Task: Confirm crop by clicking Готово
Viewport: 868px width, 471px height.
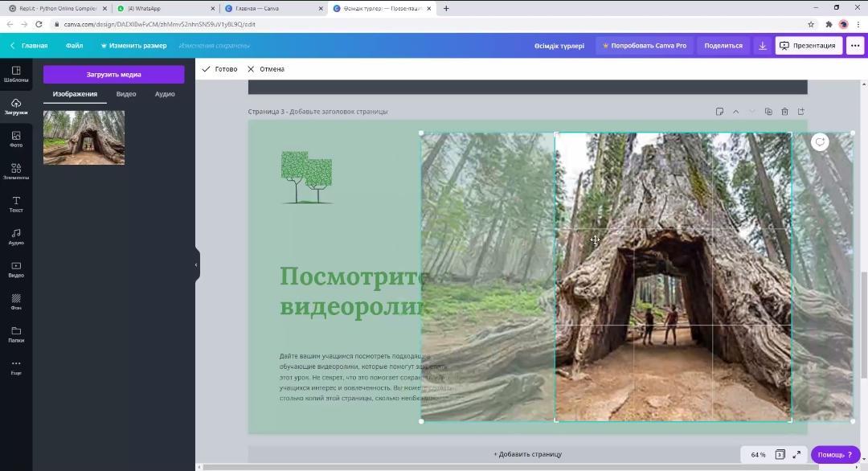Action: [x=219, y=69]
